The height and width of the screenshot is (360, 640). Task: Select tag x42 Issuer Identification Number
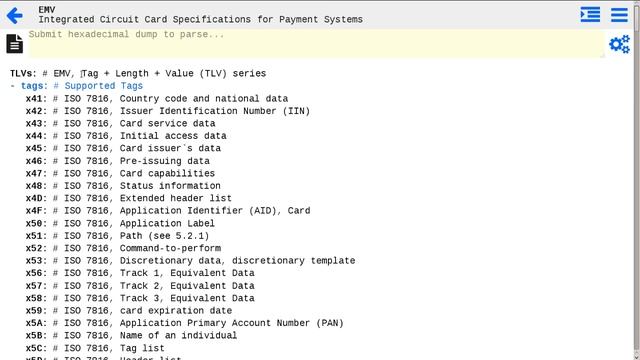coord(168,111)
